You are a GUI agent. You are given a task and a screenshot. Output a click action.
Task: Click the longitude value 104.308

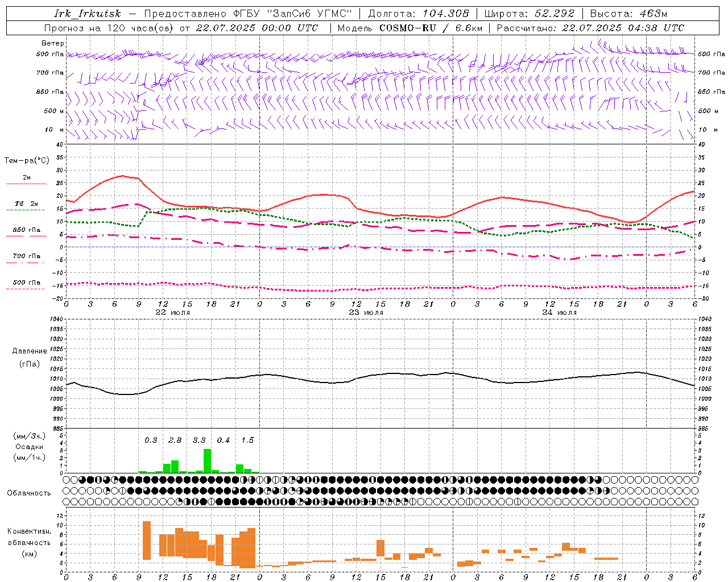(445, 14)
